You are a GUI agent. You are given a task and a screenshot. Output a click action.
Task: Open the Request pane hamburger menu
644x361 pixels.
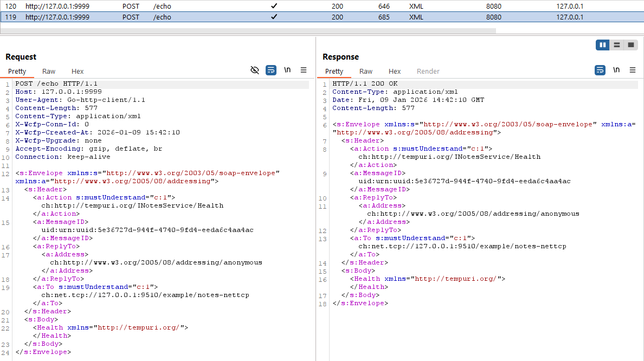[x=304, y=70]
